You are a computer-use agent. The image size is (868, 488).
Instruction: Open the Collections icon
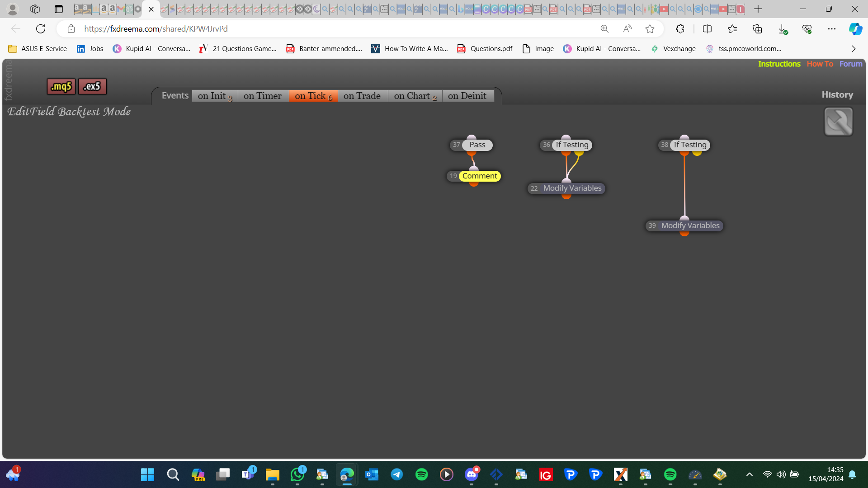pos(757,29)
